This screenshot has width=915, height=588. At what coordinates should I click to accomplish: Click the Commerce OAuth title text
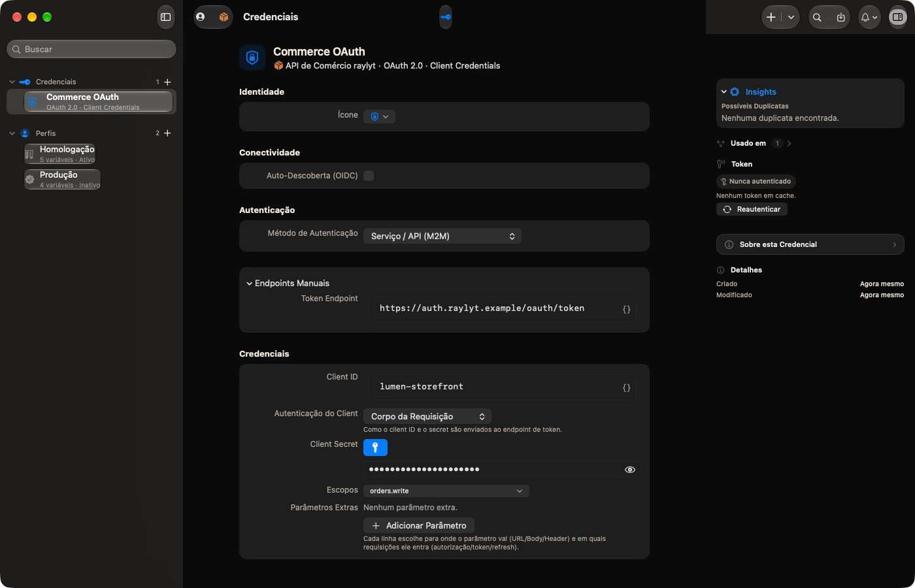pyautogui.click(x=319, y=52)
